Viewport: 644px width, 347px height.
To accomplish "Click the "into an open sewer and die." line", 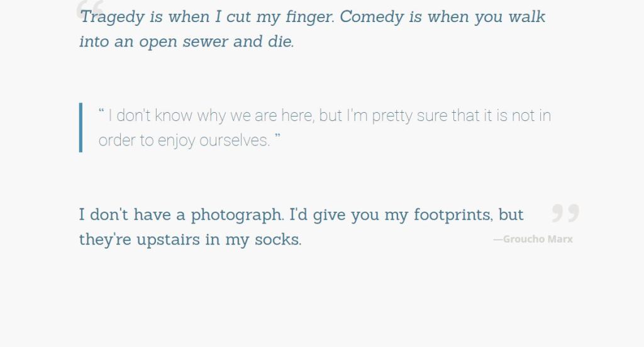I will [187, 42].
